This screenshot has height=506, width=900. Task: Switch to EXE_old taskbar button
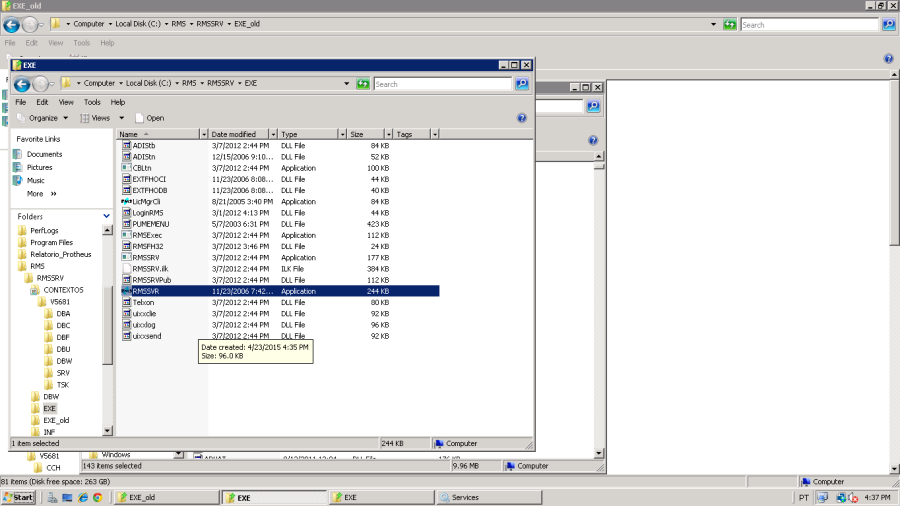(168, 497)
